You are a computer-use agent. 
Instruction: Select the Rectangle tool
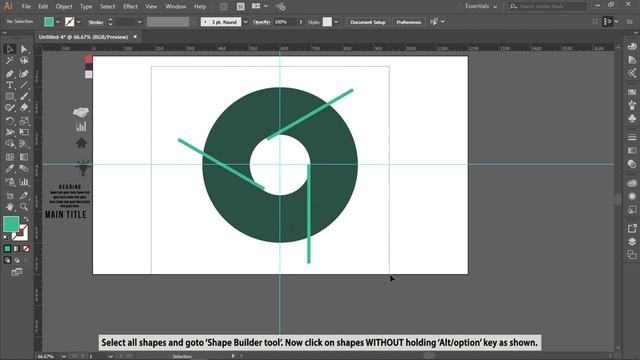point(10,96)
